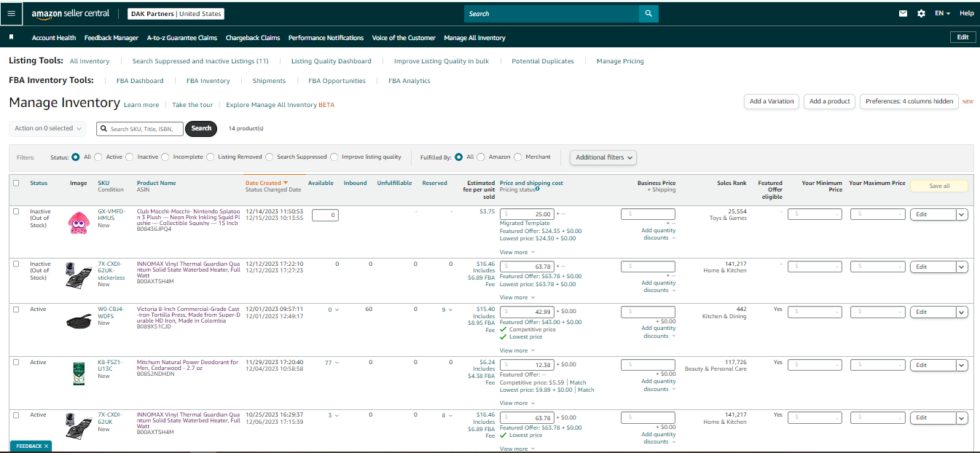The image size is (980, 453).
Task: Open Feedback Manager menu item
Action: pos(111,38)
